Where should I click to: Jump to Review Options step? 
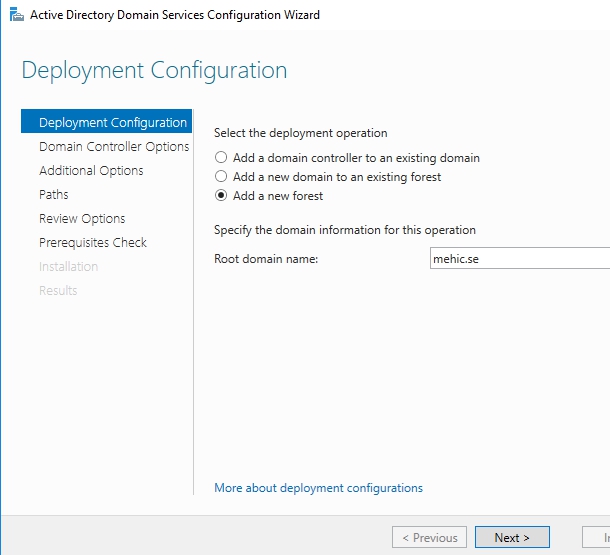click(x=82, y=219)
